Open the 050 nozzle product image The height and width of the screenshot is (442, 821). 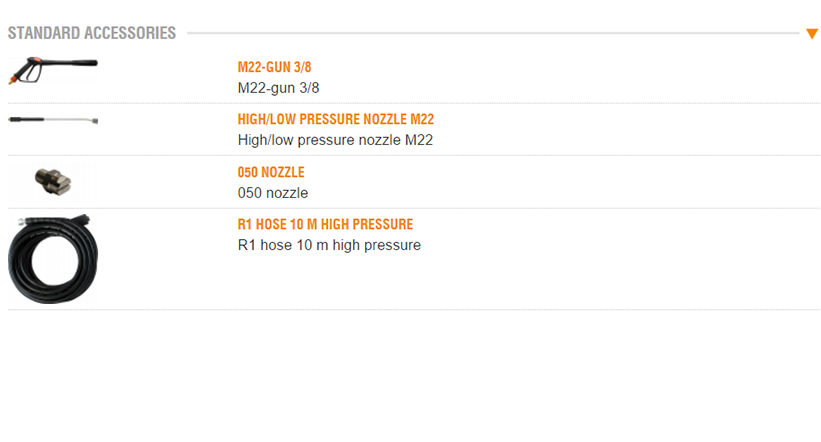click(53, 180)
